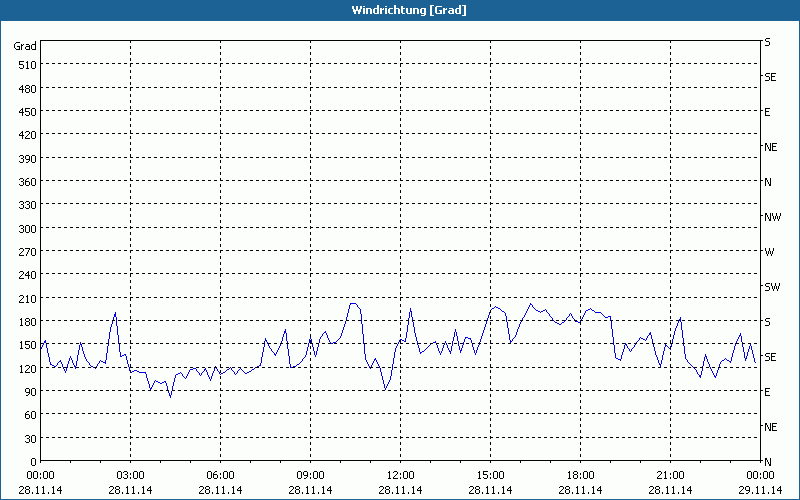This screenshot has height=500, width=800.
Task: Click the 29.11.14 date label
Action: (760, 490)
